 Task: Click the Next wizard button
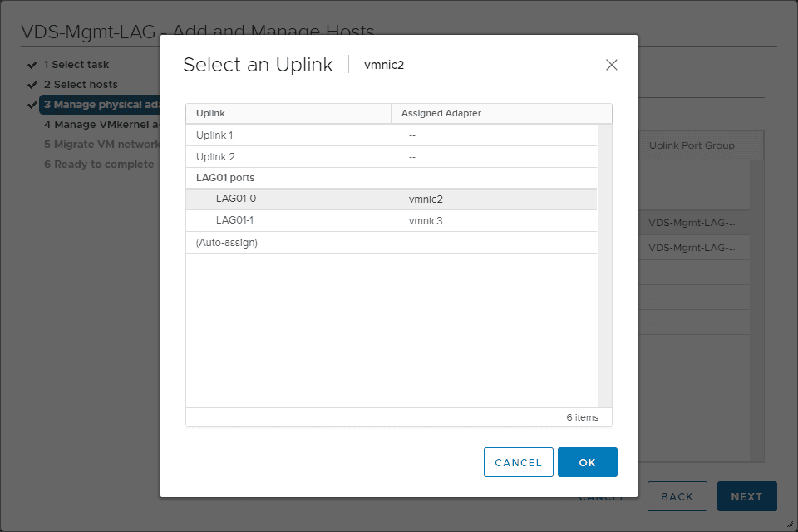(746, 496)
